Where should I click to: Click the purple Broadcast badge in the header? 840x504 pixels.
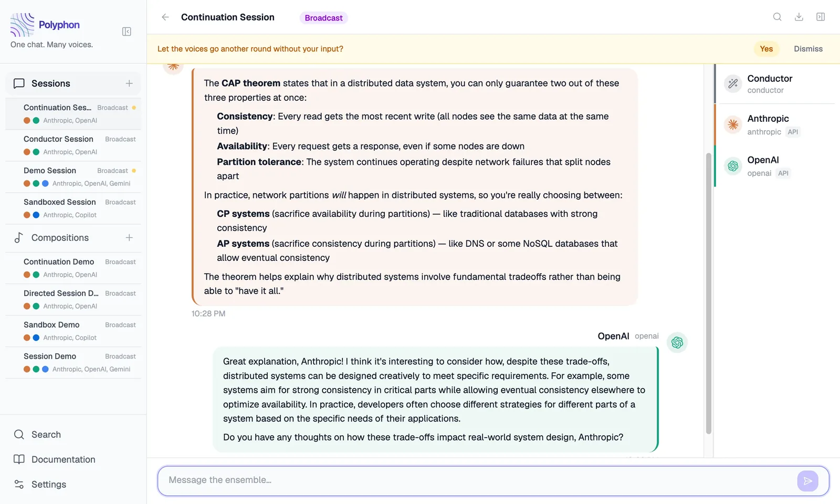pyautogui.click(x=323, y=17)
